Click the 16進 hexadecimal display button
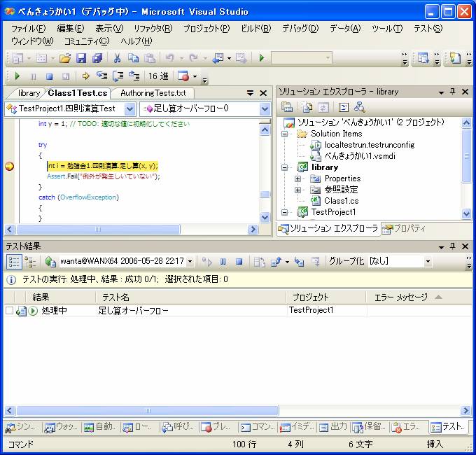Screen dimensions: 476x455 pyautogui.click(x=158, y=76)
